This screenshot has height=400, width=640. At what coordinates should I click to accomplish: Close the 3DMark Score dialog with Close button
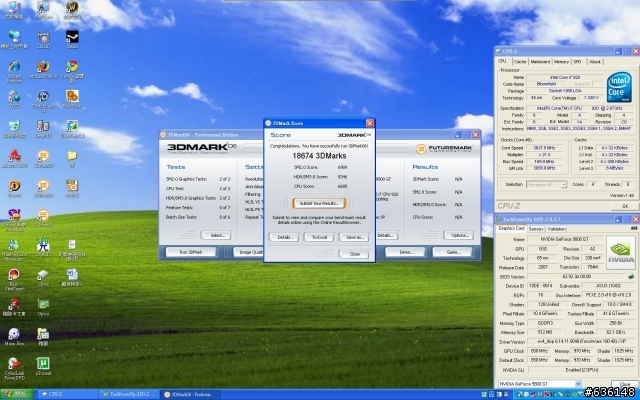point(354,254)
